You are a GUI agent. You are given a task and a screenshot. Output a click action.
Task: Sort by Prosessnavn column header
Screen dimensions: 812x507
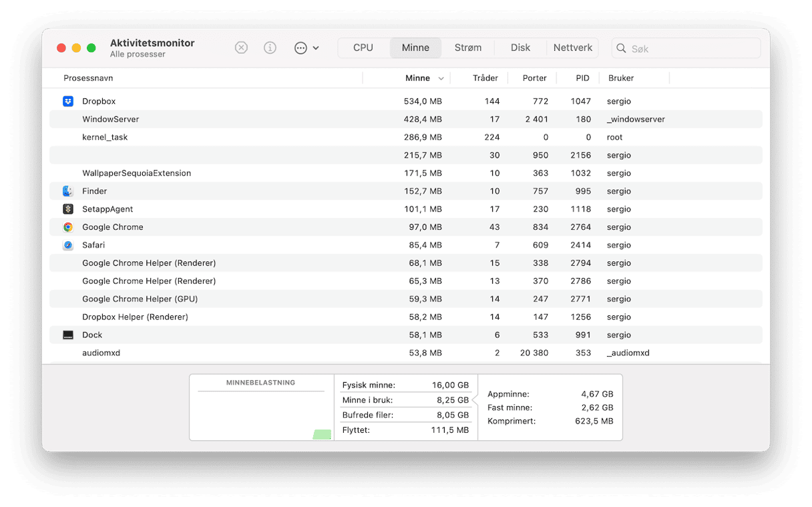point(88,78)
